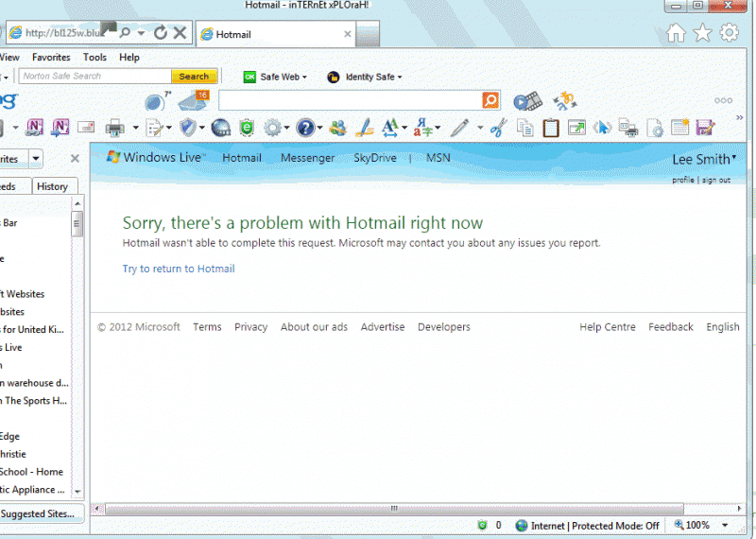Open the Identity Safe dropdown

(365, 77)
